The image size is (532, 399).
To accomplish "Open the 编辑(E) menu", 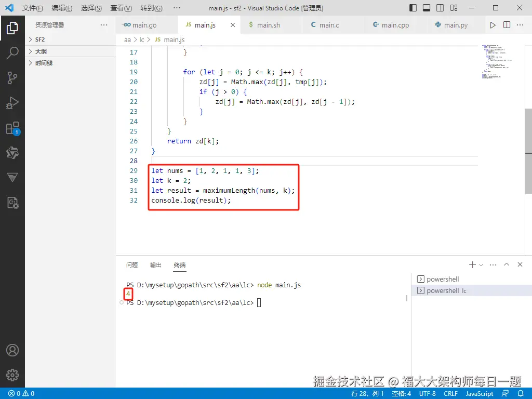I will [62, 8].
